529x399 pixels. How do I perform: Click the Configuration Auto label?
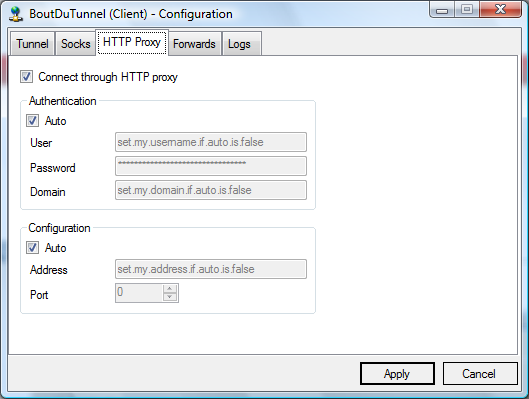tap(56, 248)
